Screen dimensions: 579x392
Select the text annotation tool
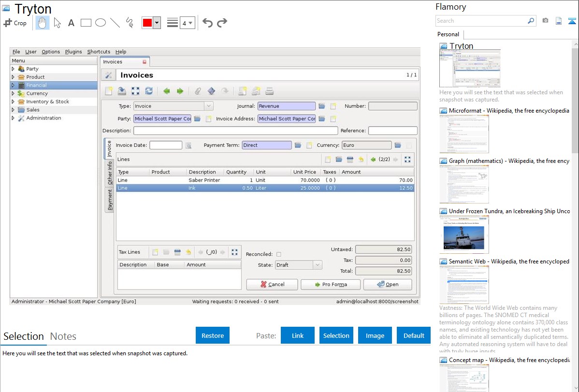pyautogui.click(x=71, y=23)
